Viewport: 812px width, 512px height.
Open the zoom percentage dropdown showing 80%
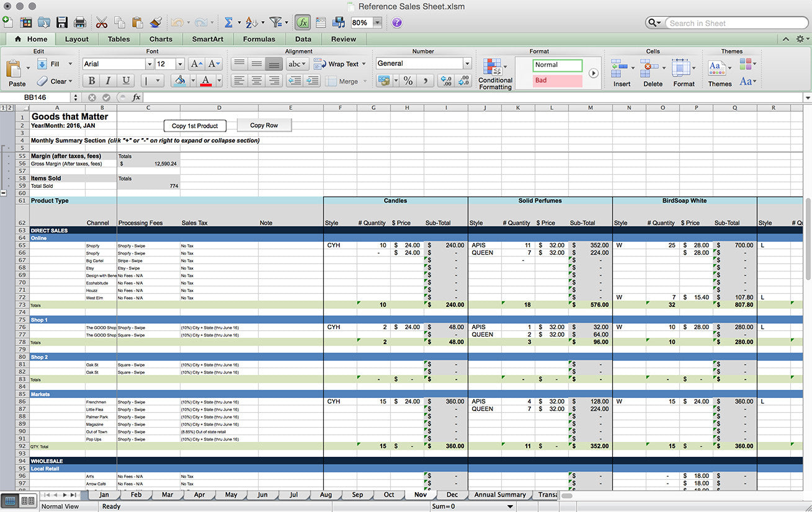377,22
